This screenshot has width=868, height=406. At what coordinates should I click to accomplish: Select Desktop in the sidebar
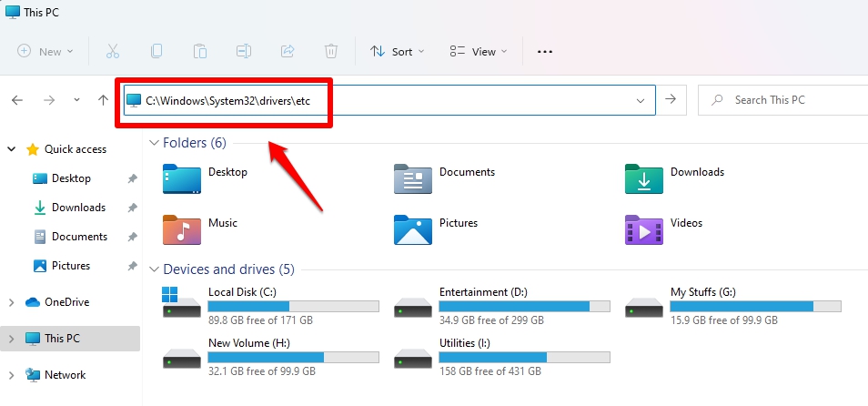point(71,178)
